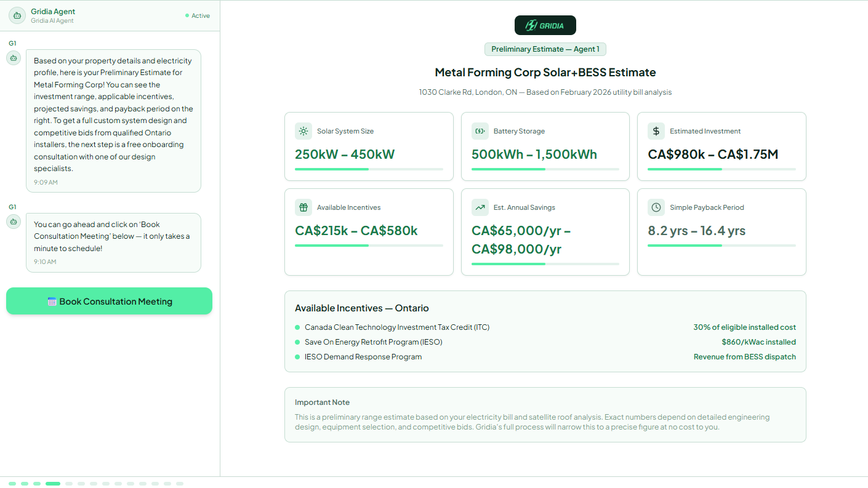Click the 'Gridia AI Agent' subtitle
This screenshot has height=488, width=868.
pyautogui.click(x=52, y=21)
